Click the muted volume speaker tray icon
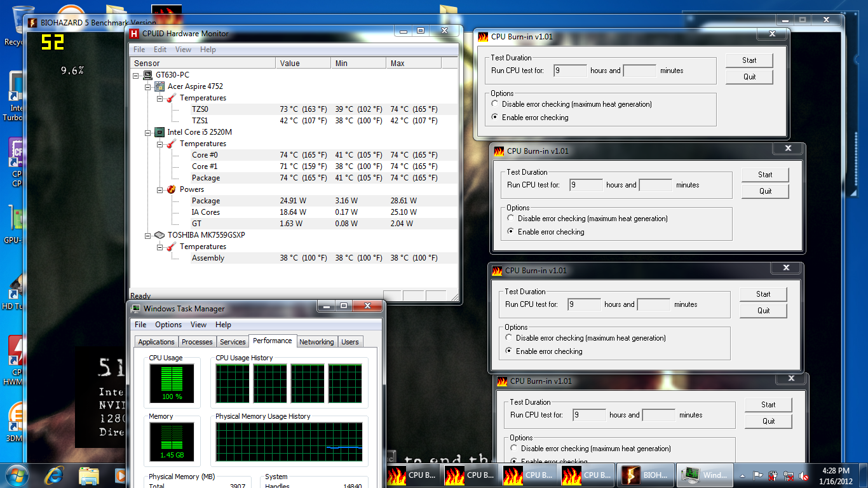 pyautogui.click(x=804, y=475)
